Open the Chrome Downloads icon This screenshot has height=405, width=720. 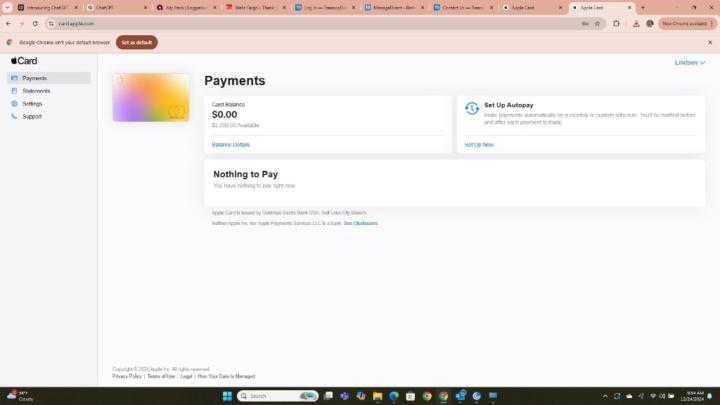pos(636,23)
